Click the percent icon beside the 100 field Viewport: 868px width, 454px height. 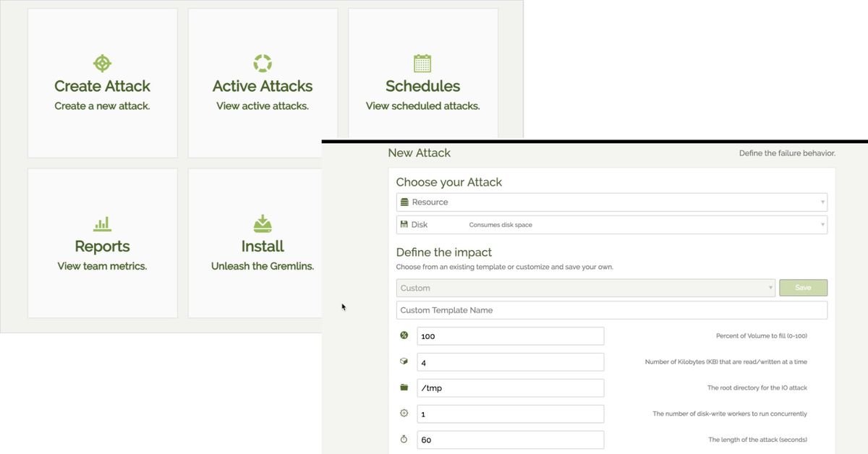point(404,335)
